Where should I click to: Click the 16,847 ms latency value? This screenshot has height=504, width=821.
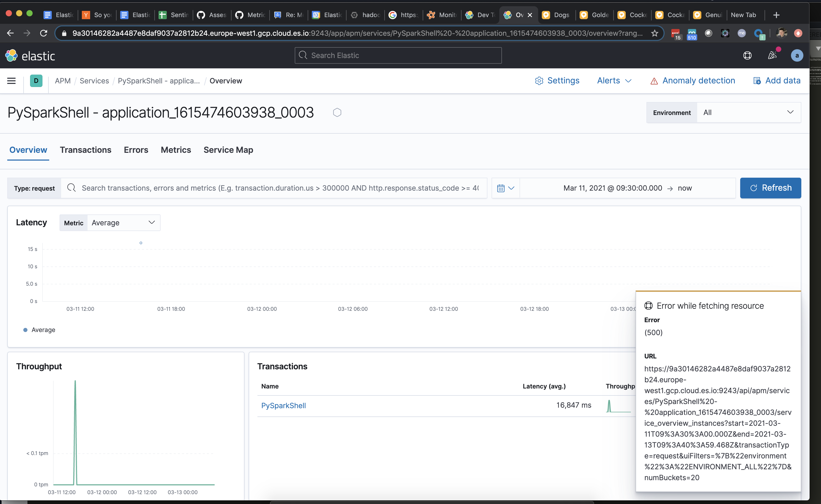(x=574, y=405)
